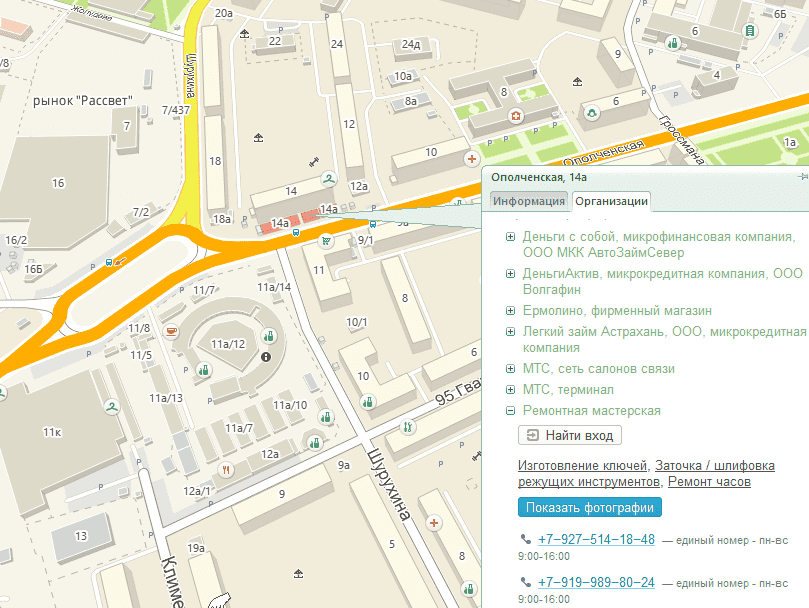Click the red medical cross icon on building 8

515,116
